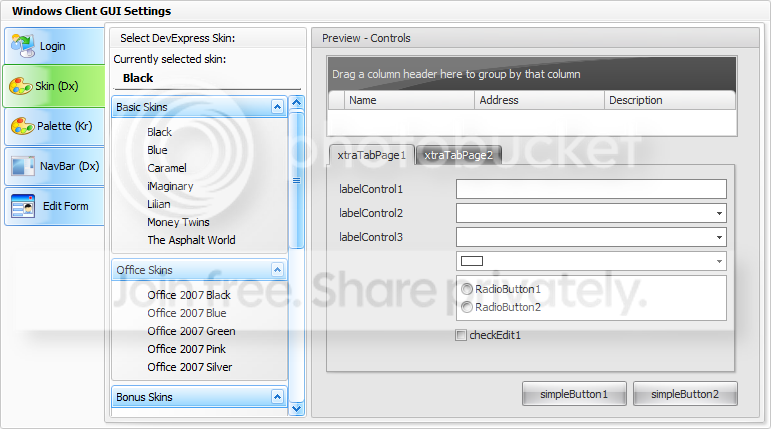Click the skin list scroll-up arrow
771x429 pixels.
tap(297, 103)
